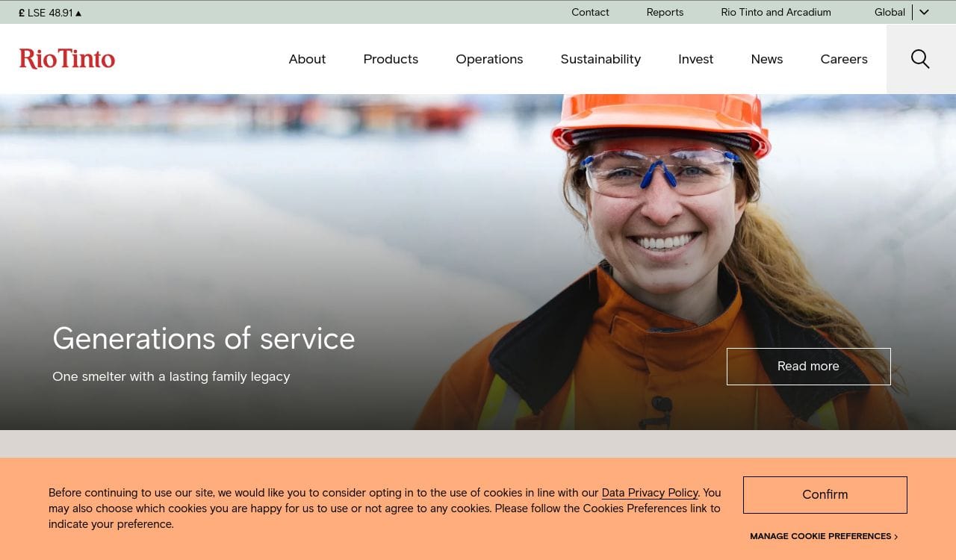Open the Invest menu item
The height and width of the screenshot is (560, 956).
(695, 59)
